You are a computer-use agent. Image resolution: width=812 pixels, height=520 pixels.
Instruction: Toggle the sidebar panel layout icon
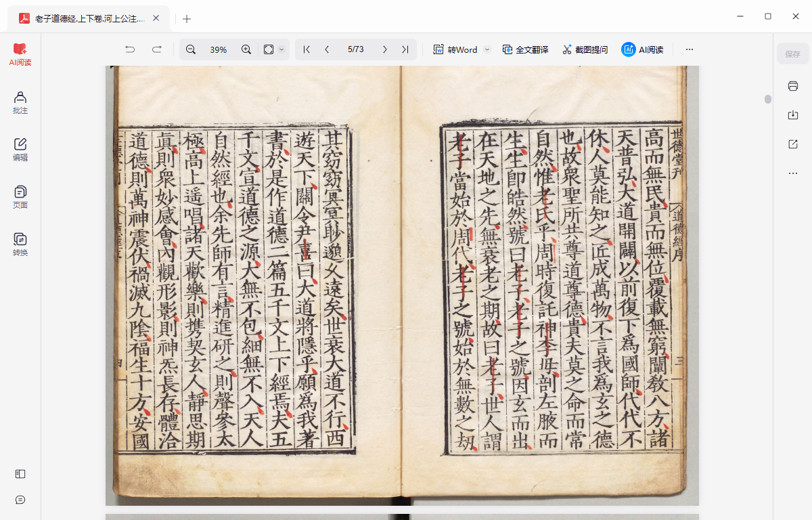coord(20,475)
